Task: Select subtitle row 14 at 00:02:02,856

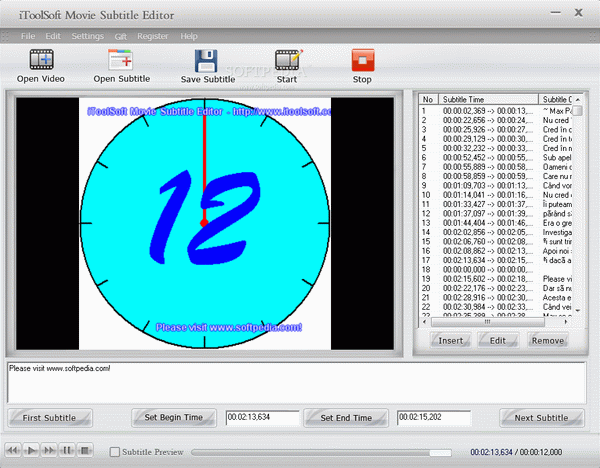Action: pos(496,232)
